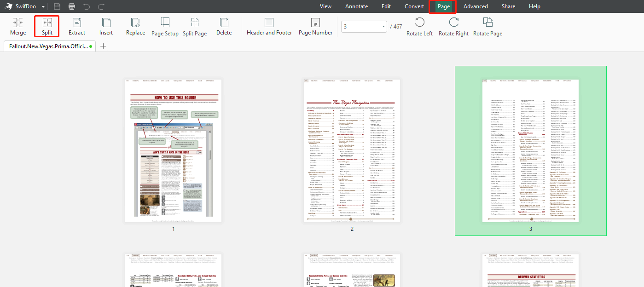The width and height of the screenshot is (644, 287).
Task: Click the Rotate Left icon
Action: [x=419, y=22]
